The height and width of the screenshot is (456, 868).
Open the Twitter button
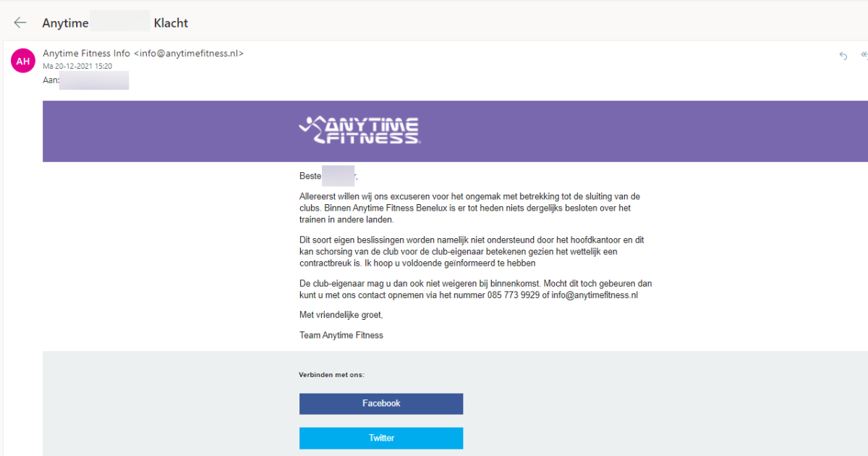(381, 438)
